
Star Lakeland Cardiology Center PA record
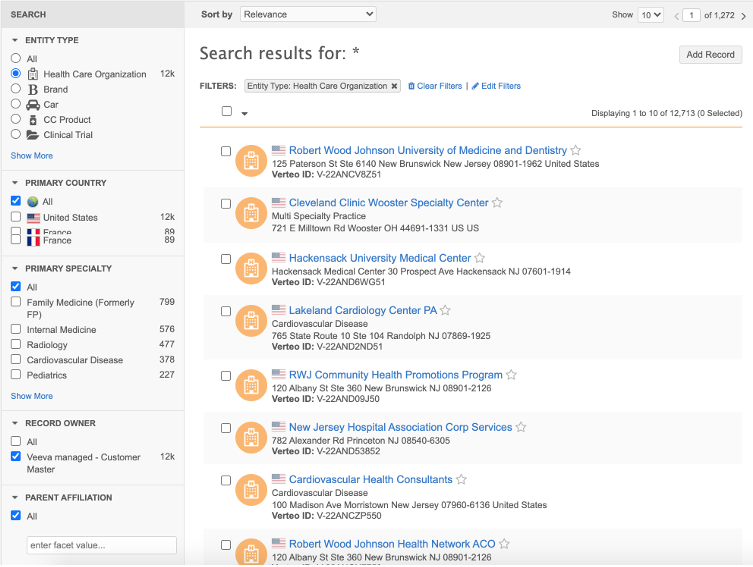click(445, 310)
